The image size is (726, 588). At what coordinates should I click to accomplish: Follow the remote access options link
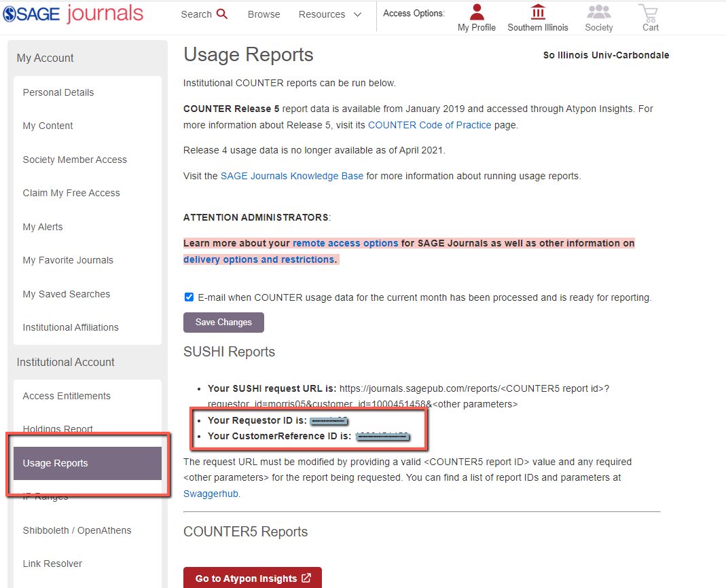point(345,243)
